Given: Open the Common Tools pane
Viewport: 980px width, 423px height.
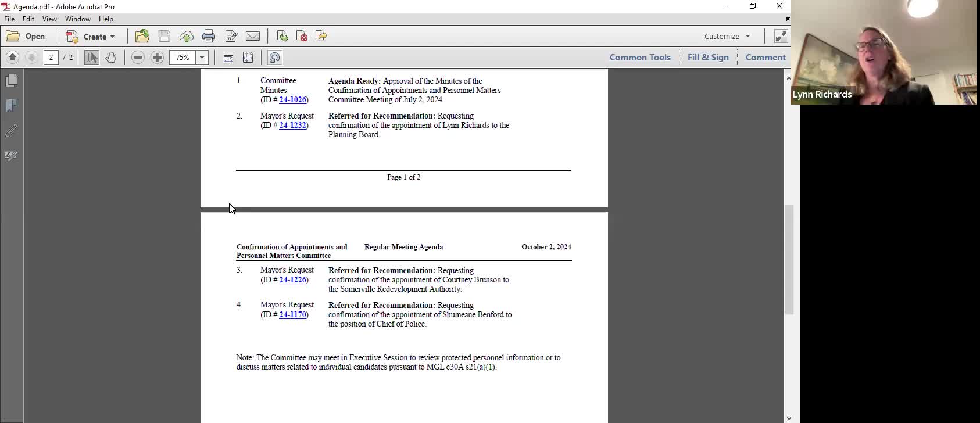Looking at the screenshot, I should click(x=640, y=57).
